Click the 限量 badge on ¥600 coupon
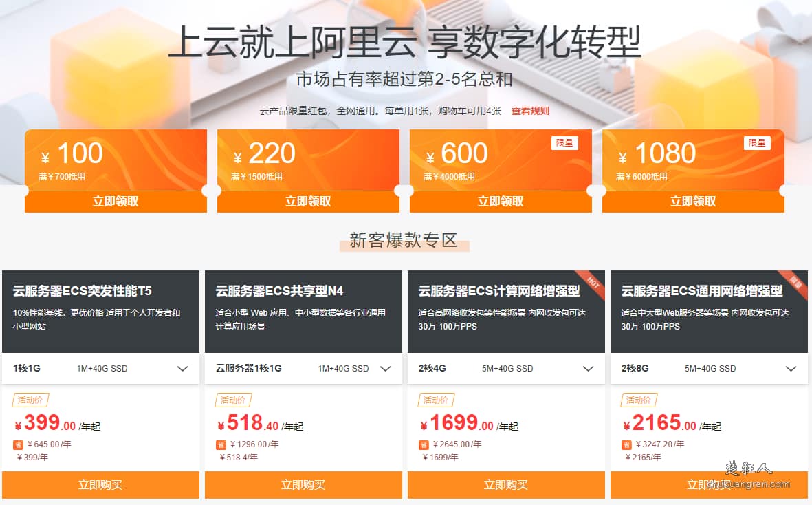812x505 pixels. coord(564,143)
